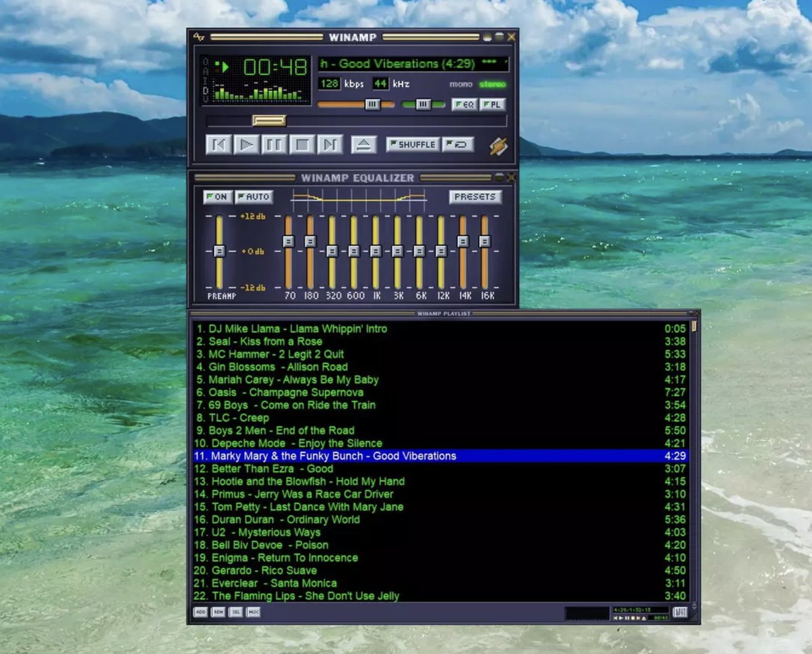This screenshot has height=654, width=812.
Task: Toggle the Repeat button
Action: coord(458,144)
